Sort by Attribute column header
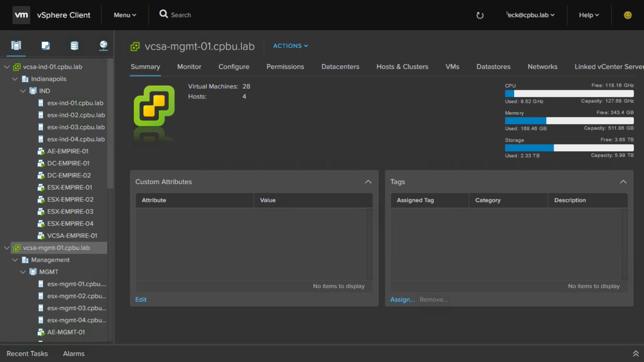The image size is (644, 362). [x=194, y=200]
